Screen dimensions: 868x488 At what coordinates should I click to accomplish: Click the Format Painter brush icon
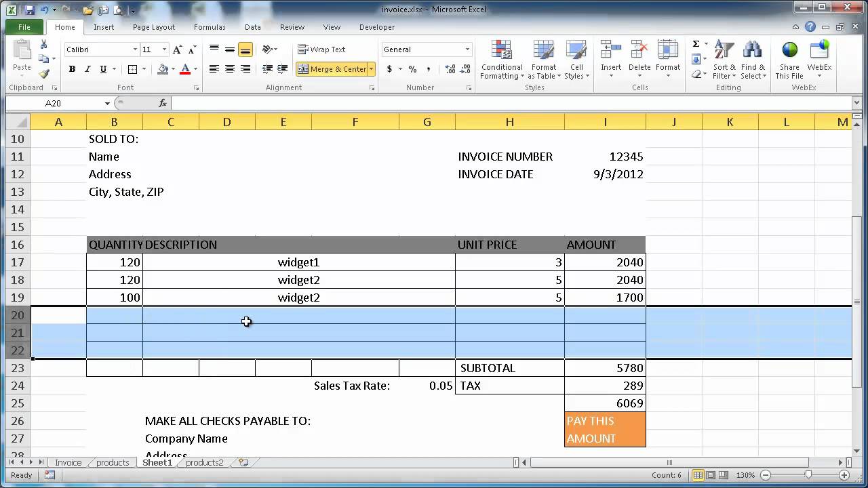[x=44, y=74]
